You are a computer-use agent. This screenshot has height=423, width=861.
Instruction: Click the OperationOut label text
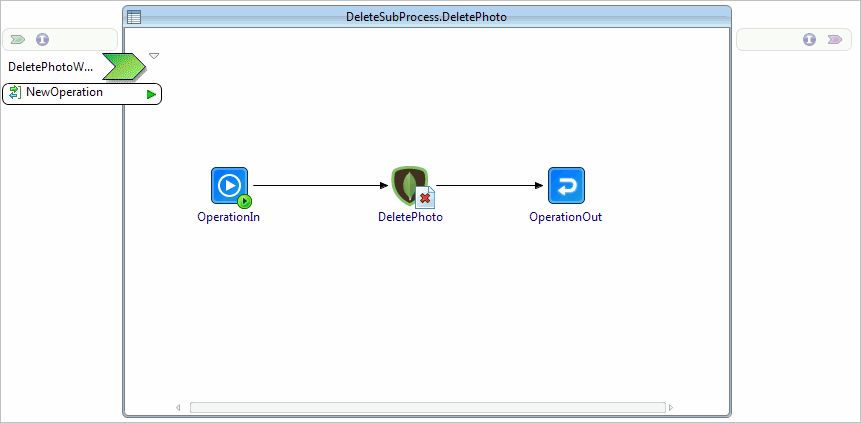(x=566, y=217)
